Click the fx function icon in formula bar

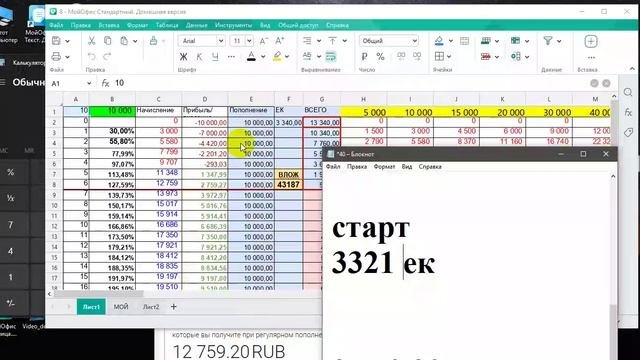(105, 83)
